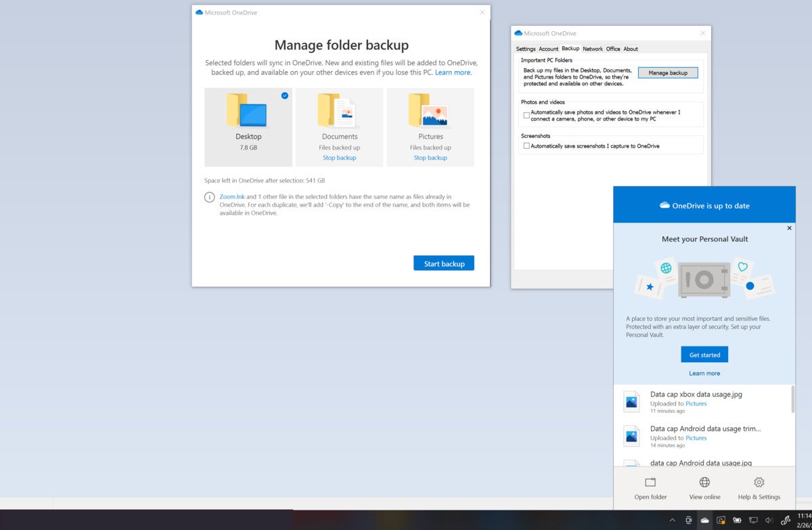Click the scrollbar in the OneDrive activity list
This screenshot has height=530, width=812.
point(792,399)
